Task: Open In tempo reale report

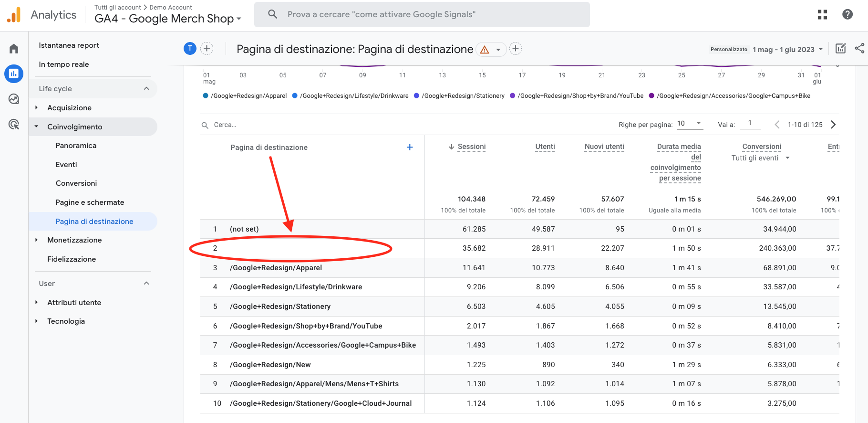Action: click(64, 64)
